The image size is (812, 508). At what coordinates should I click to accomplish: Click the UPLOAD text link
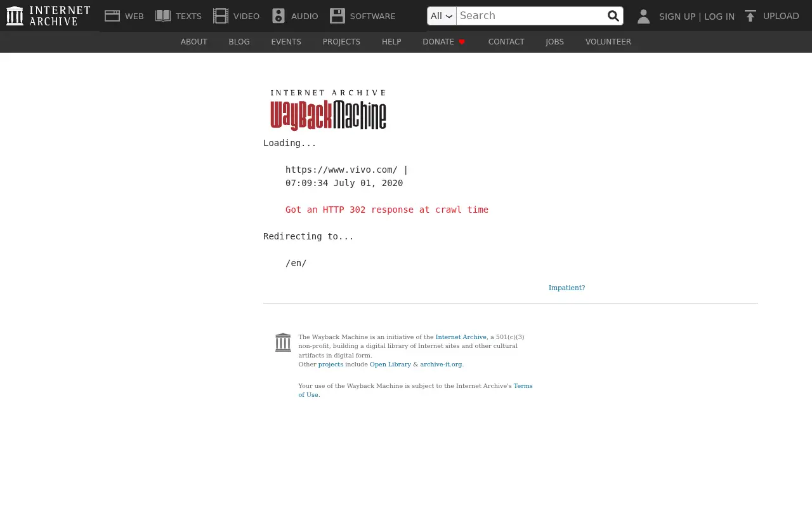[781, 16]
